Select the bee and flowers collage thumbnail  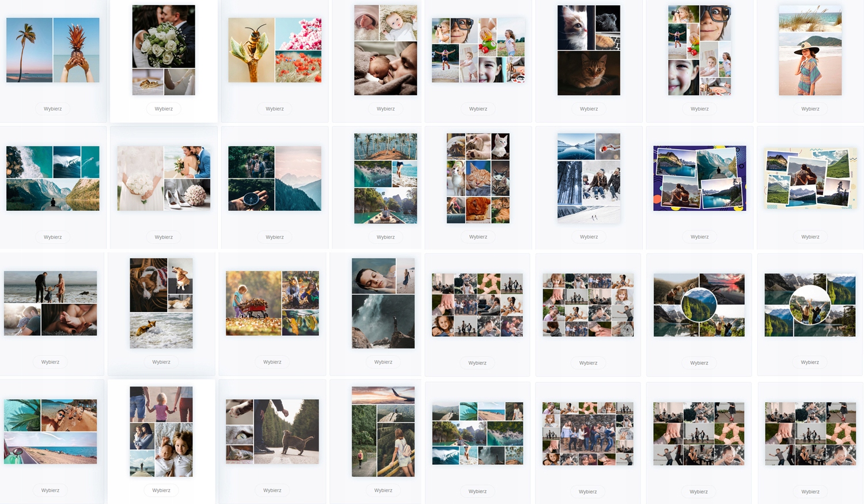pyautogui.click(x=275, y=50)
